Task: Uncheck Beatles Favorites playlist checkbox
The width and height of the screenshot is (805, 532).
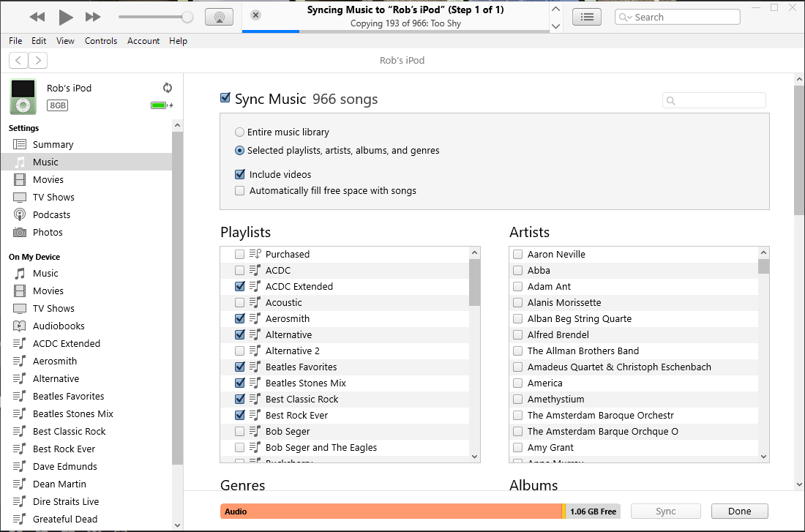Action: pyautogui.click(x=240, y=367)
